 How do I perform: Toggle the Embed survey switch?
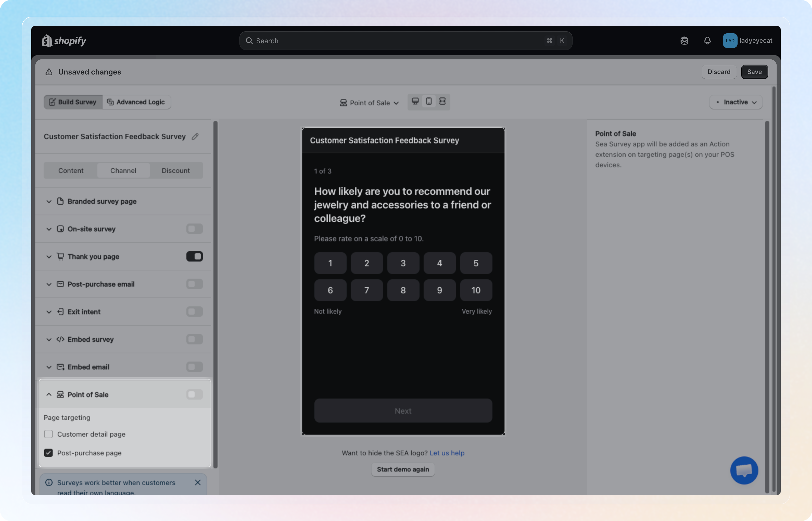(195, 339)
